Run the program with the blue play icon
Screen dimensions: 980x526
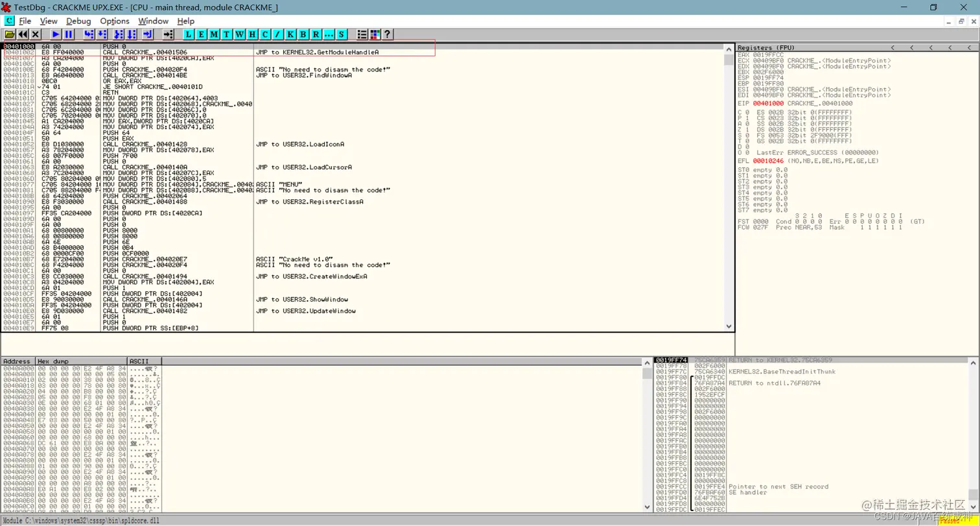[x=56, y=34]
